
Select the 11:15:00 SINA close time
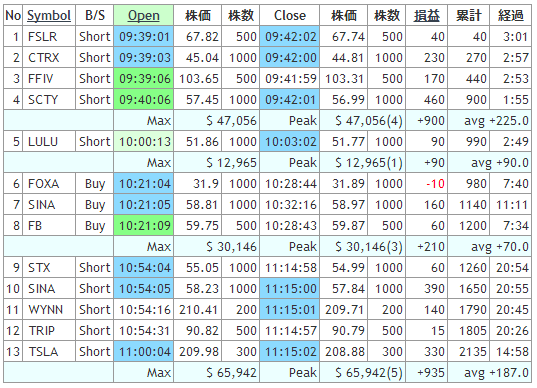(290, 289)
